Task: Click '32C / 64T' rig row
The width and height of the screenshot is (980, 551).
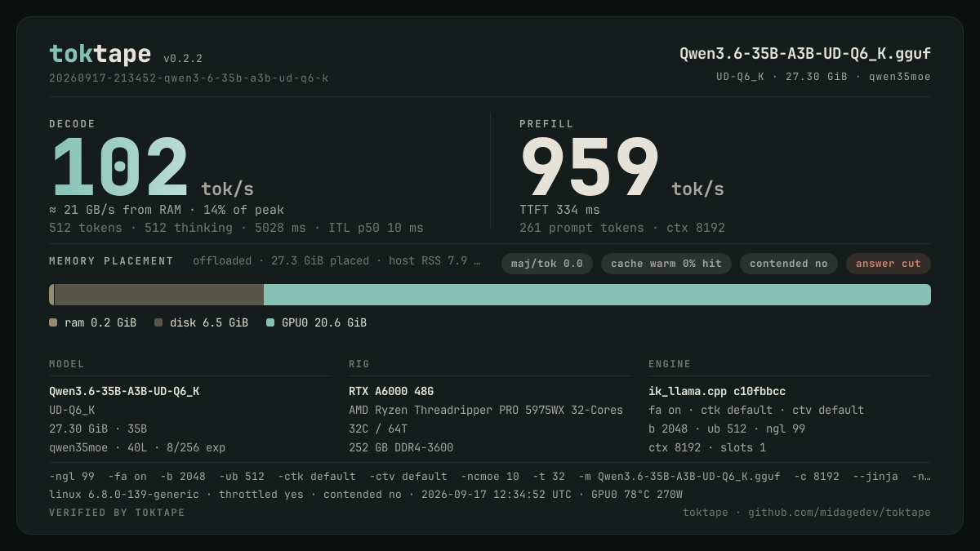Action: pyautogui.click(x=378, y=429)
